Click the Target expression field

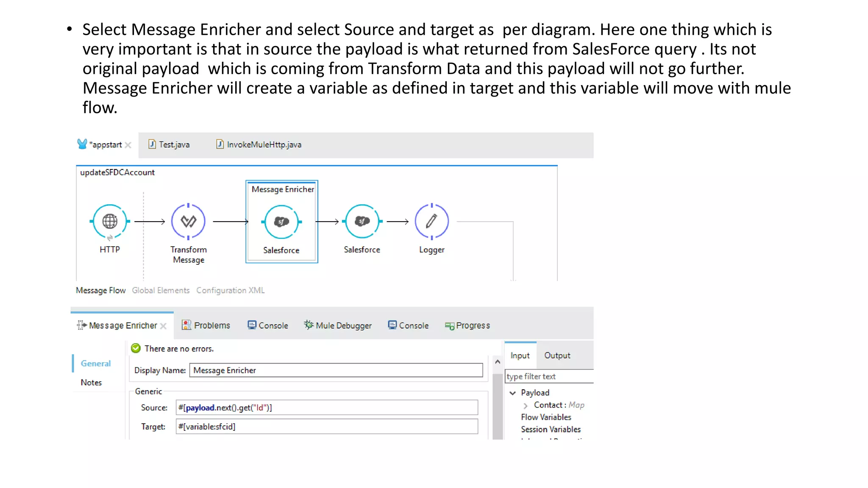(x=327, y=427)
